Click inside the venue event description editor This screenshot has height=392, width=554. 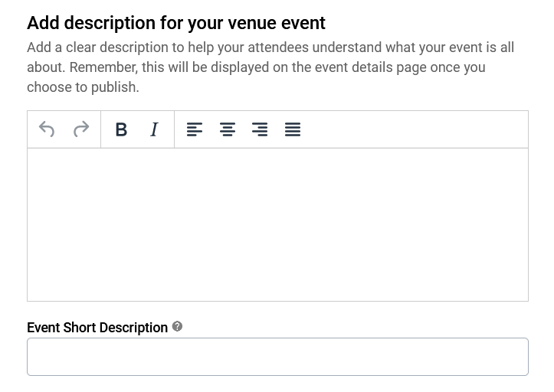277,224
